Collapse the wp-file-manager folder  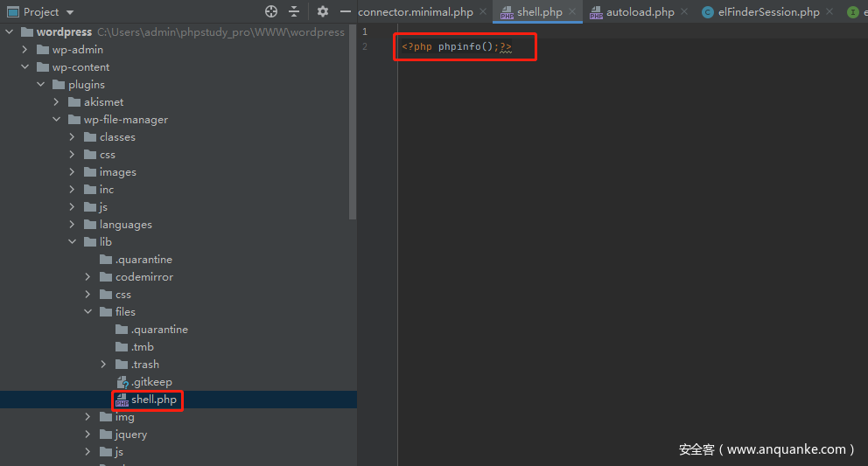coord(56,120)
